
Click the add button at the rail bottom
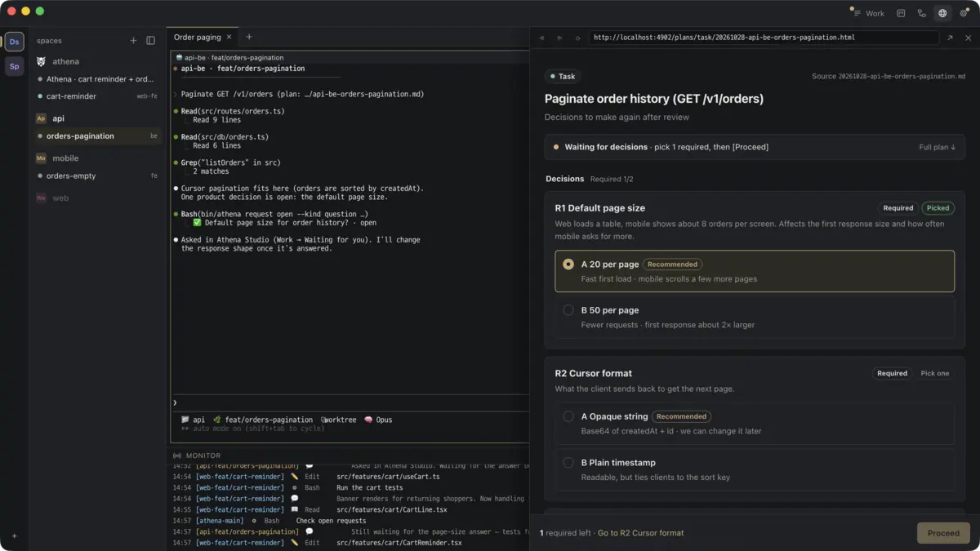14,536
